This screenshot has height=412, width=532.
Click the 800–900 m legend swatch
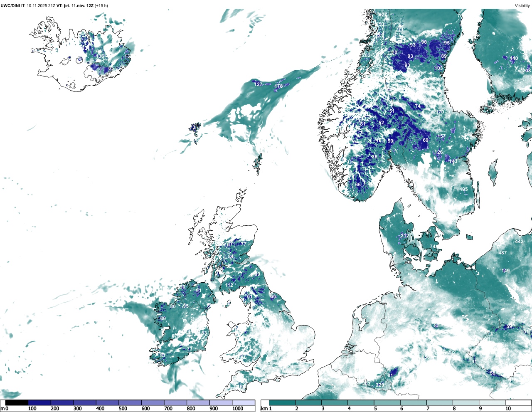pos(198,402)
